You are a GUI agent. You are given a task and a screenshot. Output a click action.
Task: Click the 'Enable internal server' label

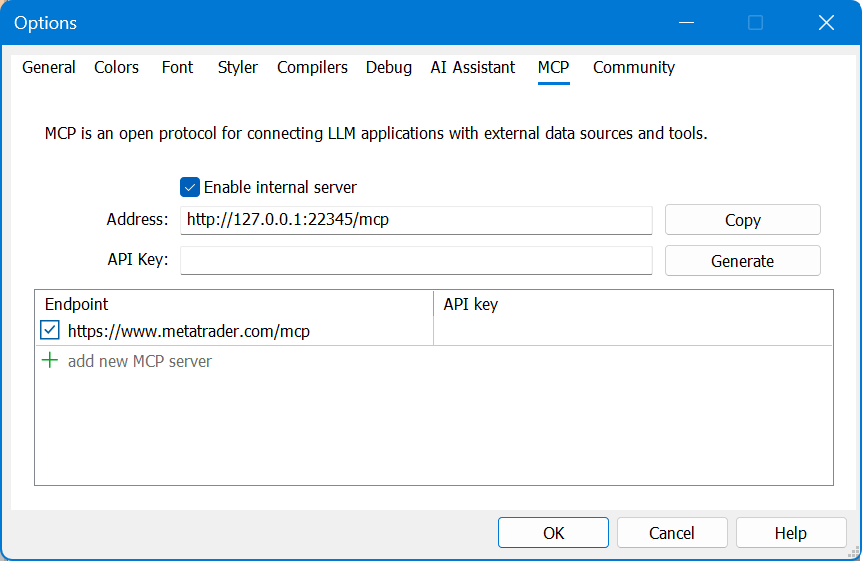click(x=280, y=188)
